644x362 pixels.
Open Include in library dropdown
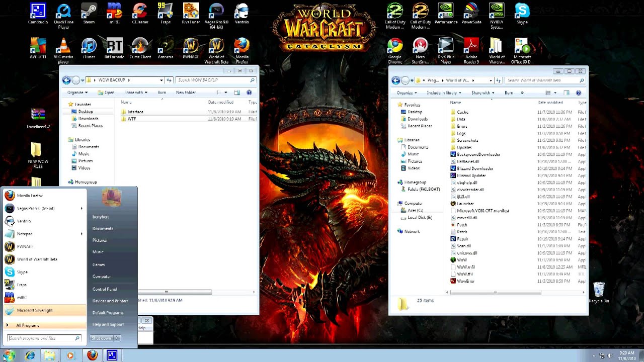point(444,93)
